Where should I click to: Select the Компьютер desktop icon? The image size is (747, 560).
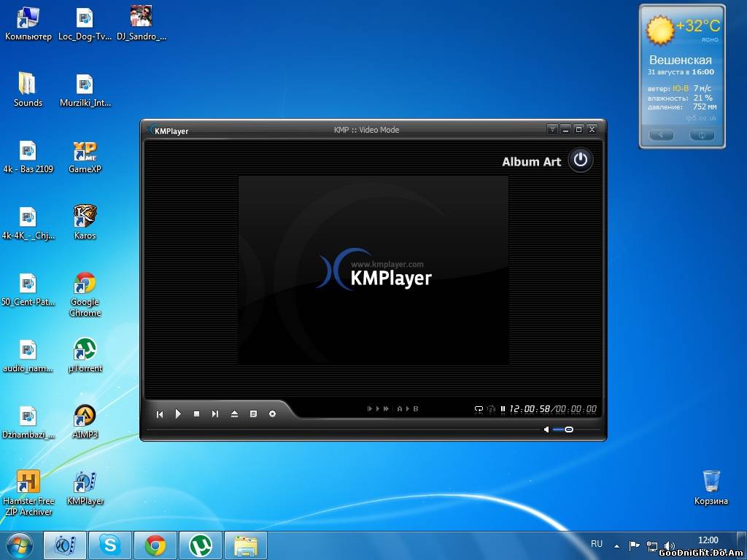(x=28, y=23)
